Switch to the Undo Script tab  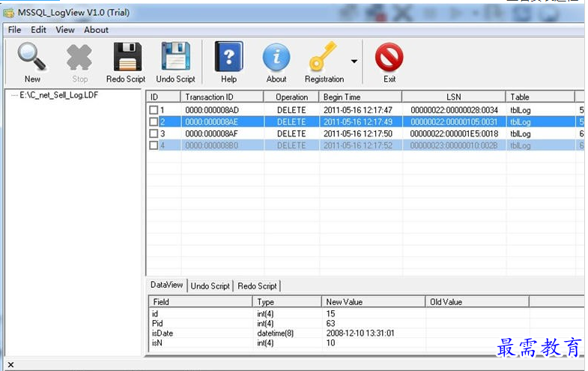(210, 286)
